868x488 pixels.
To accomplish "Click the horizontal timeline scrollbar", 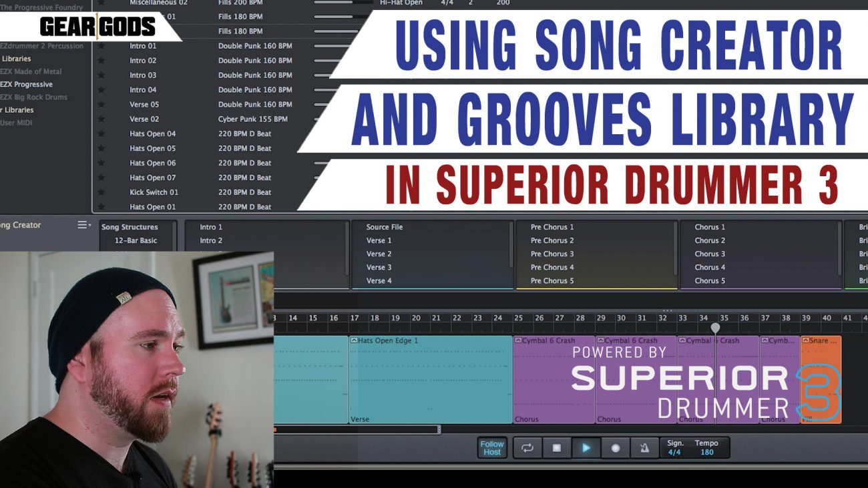I will click(357, 429).
